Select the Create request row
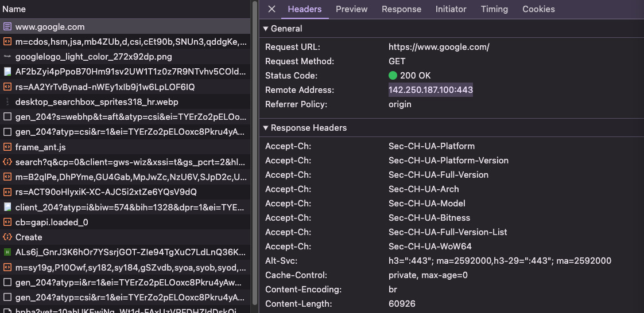Image resolution: width=644 pixels, height=313 pixels. click(125, 237)
